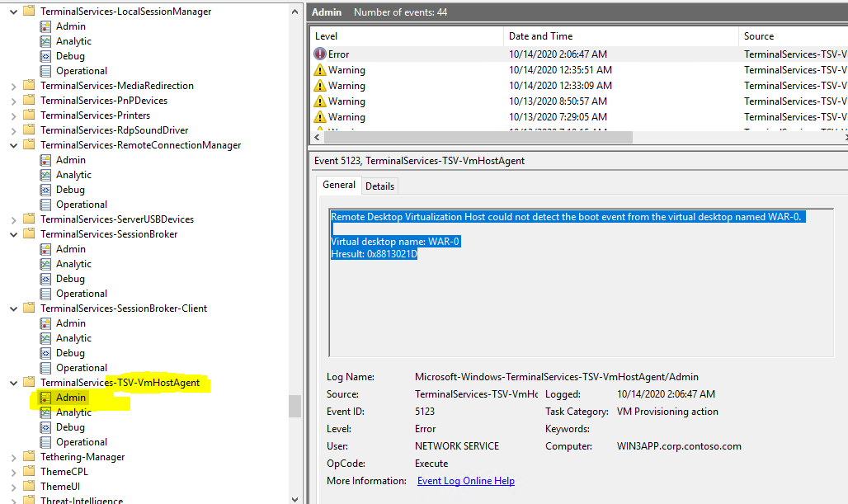Screen dimensions: 848x504
Task: Expand the ThemeUI node
Action: pyautogui.click(x=13, y=488)
